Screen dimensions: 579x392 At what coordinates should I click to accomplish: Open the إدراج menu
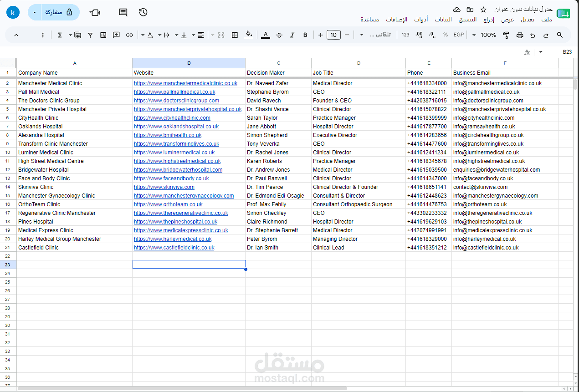tap(489, 20)
